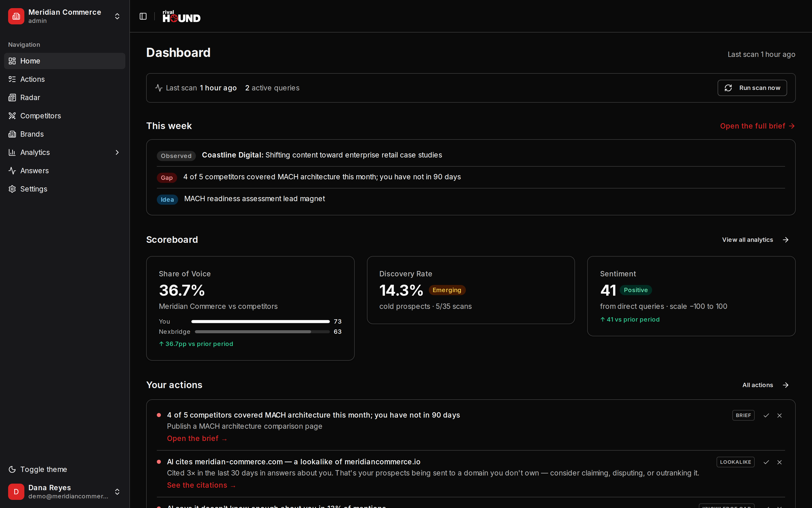
Task: Select the Coastline Digital observed insight text
Action: coord(322,155)
